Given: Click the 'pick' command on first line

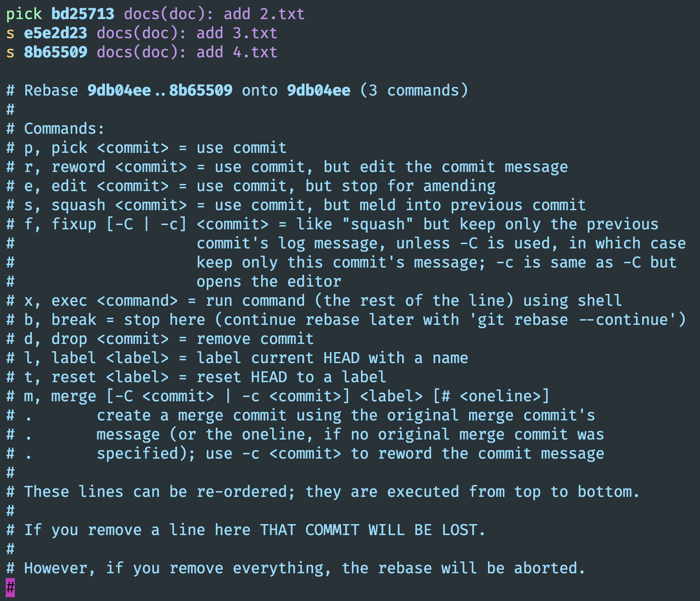Looking at the screenshot, I should [24, 14].
